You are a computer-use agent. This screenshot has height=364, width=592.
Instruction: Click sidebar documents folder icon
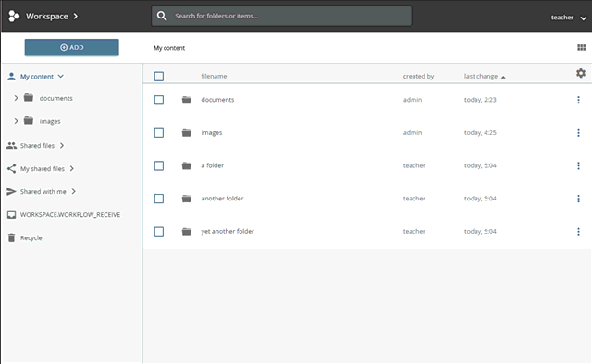(x=29, y=98)
